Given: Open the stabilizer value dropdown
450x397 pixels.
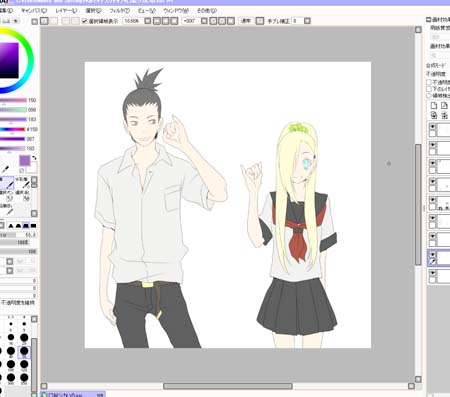Looking at the screenshot, I should [x=298, y=21].
